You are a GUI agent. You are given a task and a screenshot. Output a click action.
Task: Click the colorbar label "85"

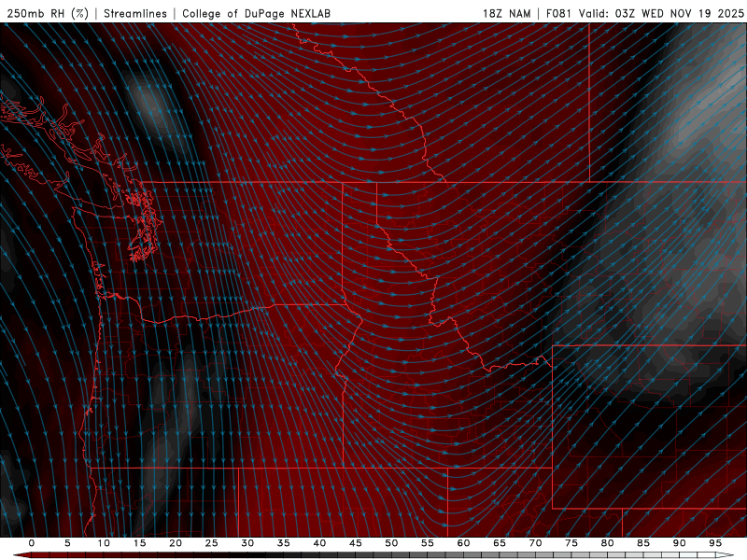pyautogui.click(x=643, y=543)
